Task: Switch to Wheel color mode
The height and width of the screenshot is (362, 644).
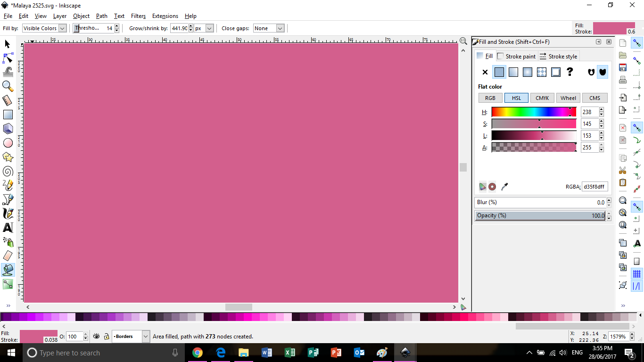Action: [x=568, y=98]
